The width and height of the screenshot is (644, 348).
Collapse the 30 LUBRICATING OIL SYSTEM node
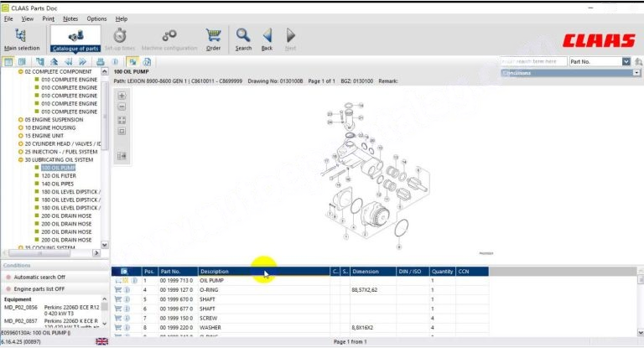21,159
